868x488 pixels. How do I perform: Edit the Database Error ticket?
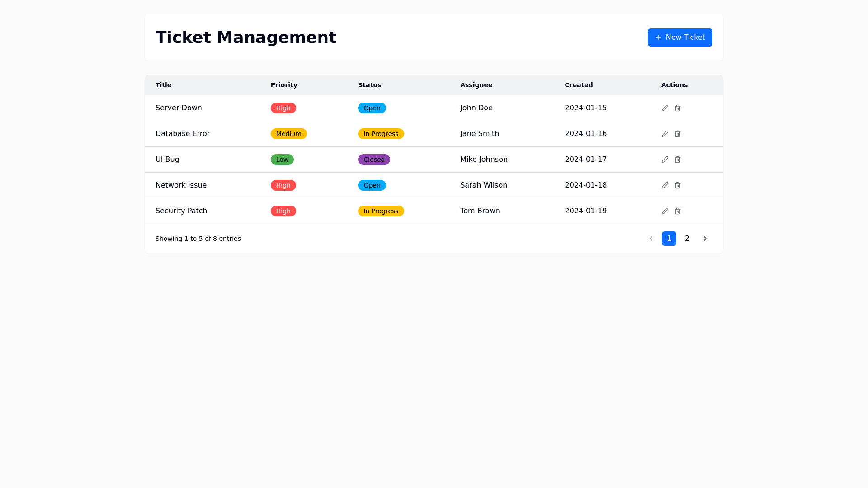665,134
